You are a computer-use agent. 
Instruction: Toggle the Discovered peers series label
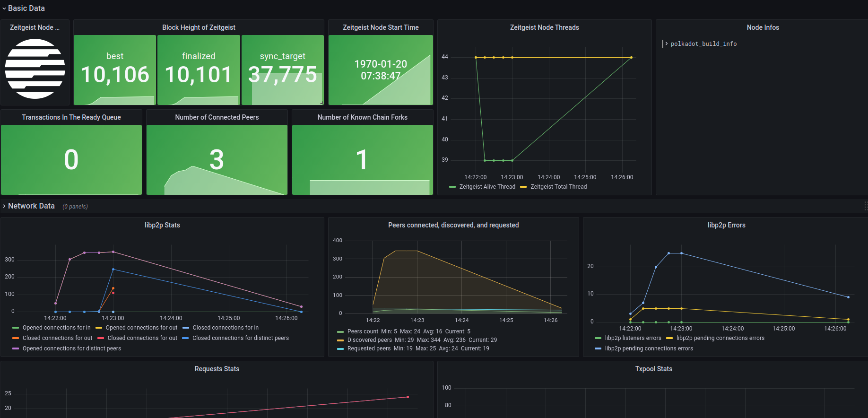pos(369,340)
